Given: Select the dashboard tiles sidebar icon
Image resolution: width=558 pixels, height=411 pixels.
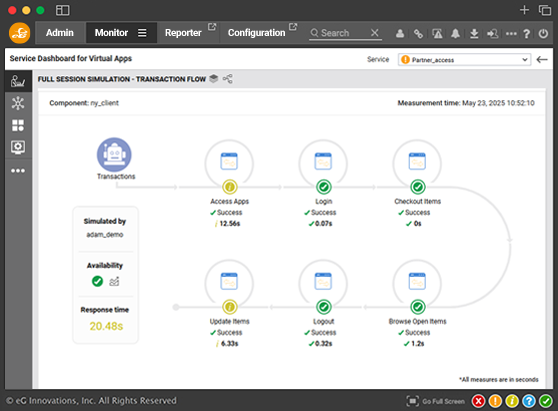Looking at the screenshot, I should click(18, 125).
